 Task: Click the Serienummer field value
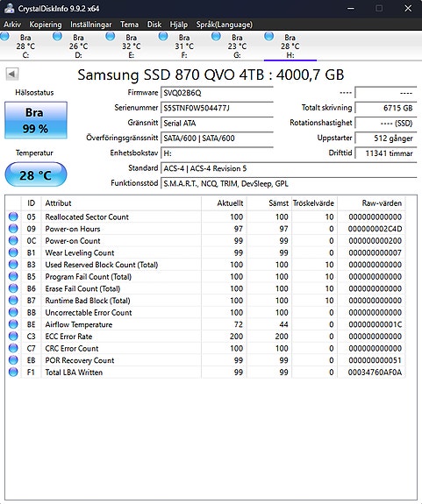coord(217,108)
